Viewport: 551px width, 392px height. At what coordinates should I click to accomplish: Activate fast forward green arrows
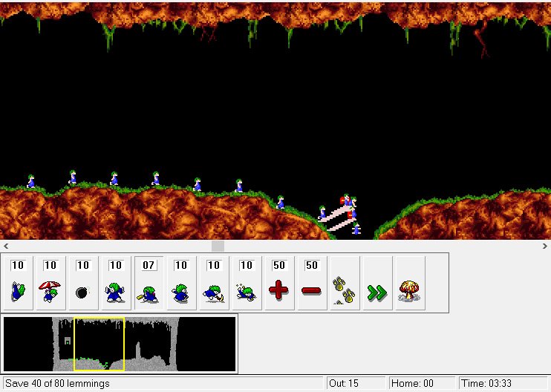tap(377, 283)
